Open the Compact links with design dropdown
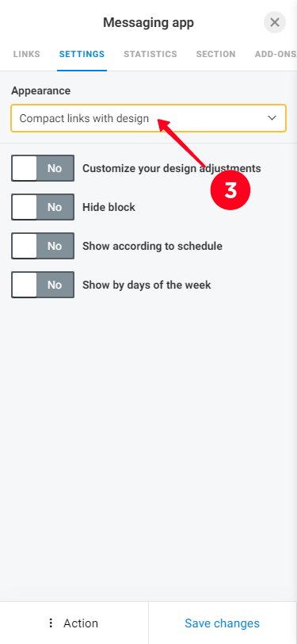 149,118
